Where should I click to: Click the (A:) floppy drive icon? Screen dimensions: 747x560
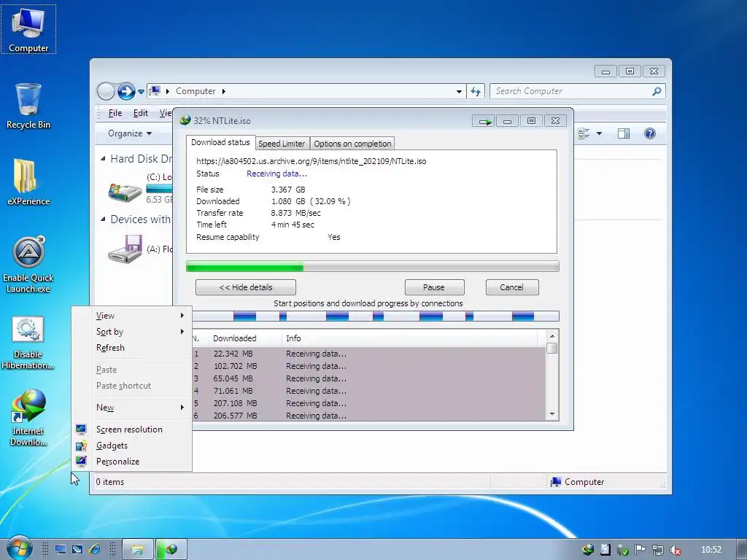pos(125,249)
